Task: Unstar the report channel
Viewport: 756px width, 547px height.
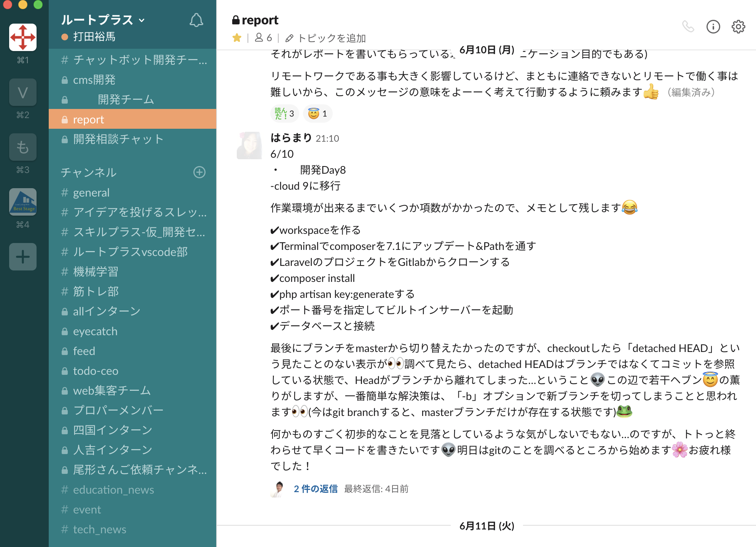Action: click(x=237, y=38)
